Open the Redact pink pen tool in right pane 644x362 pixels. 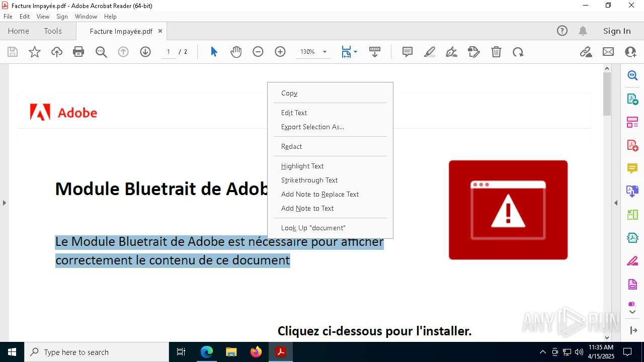(x=632, y=261)
